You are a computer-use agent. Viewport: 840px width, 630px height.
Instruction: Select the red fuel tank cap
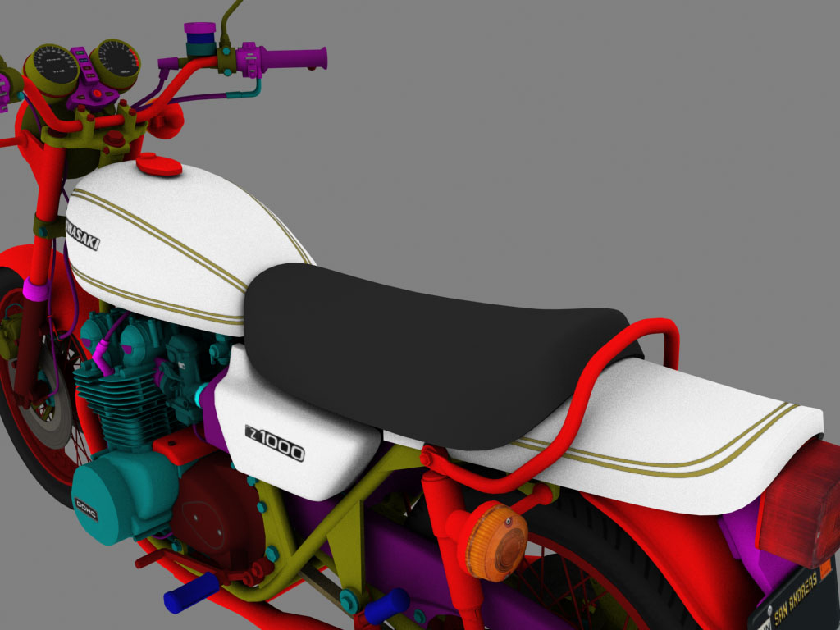pos(159,164)
